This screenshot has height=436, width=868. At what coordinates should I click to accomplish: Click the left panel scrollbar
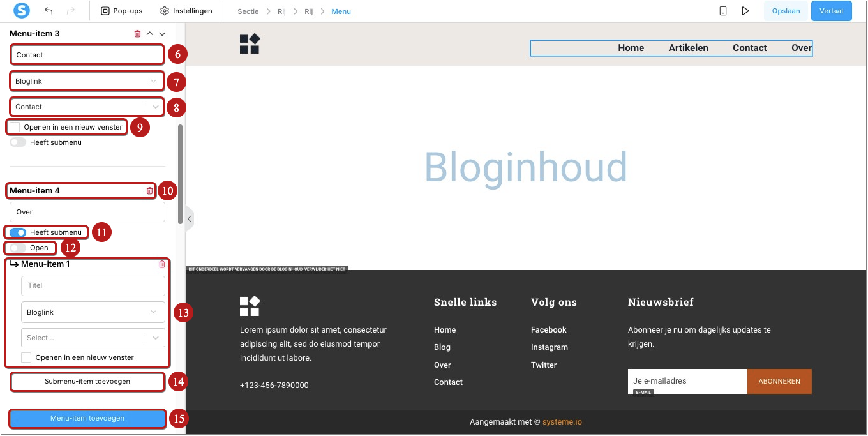pos(180,174)
